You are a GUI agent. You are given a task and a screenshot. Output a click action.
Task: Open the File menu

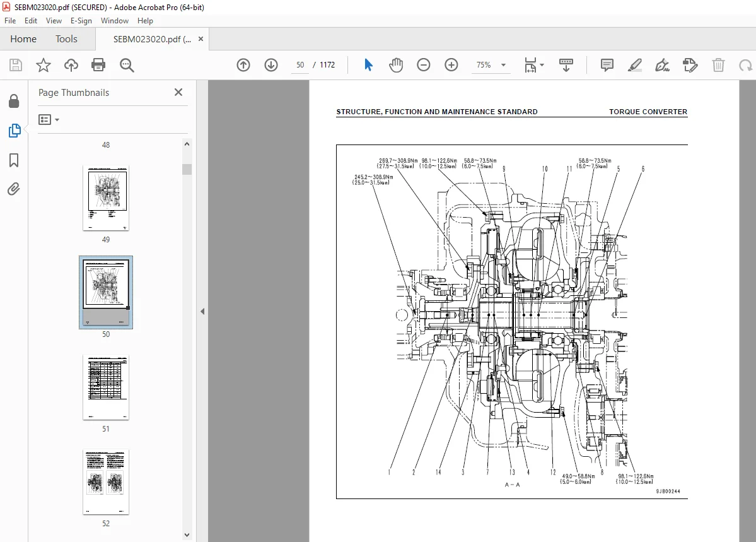click(10, 21)
